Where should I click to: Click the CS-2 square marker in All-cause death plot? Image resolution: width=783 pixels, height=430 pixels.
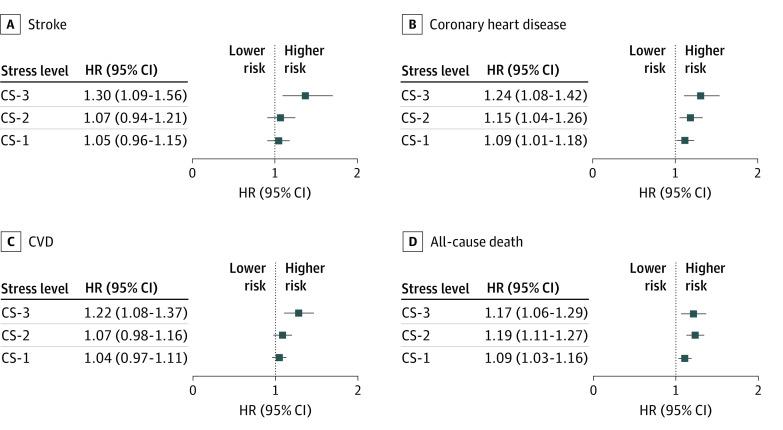(694, 335)
